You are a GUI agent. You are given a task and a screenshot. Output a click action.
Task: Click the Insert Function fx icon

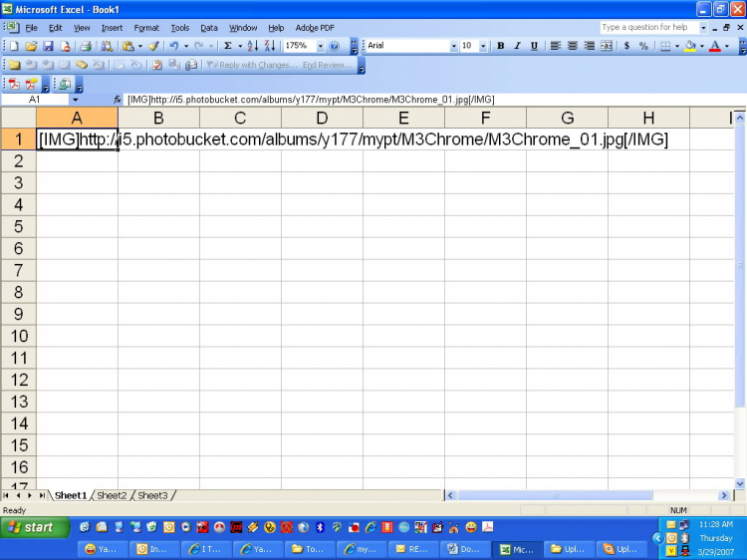point(118,100)
